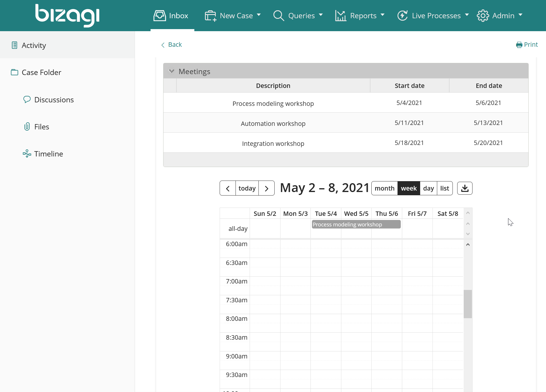Open the Admin menu
Image resolution: width=546 pixels, height=392 pixels.
[500, 16]
